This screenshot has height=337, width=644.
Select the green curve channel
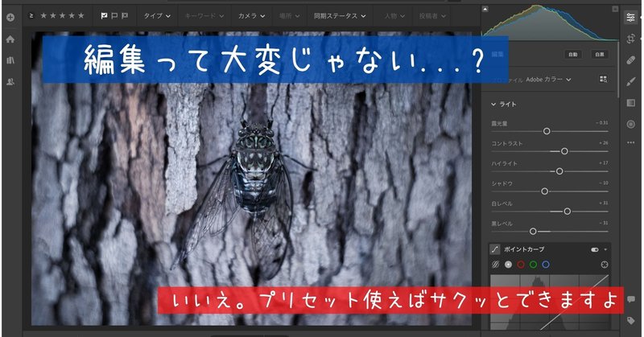click(533, 265)
